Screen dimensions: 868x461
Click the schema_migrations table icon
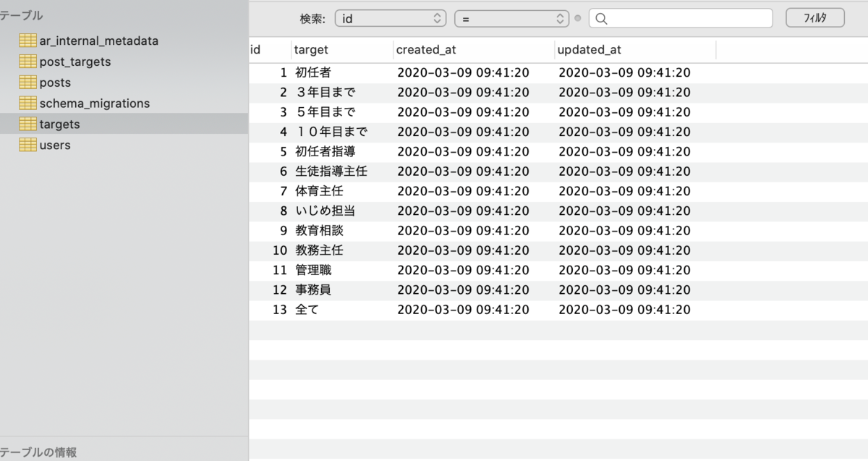click(x=27, y=103)
